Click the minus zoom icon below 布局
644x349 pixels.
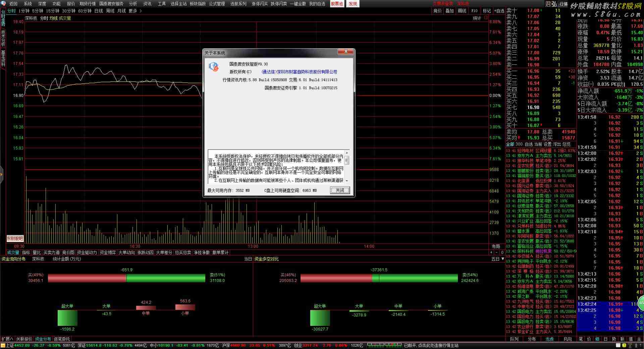click(x=497, y=252)
